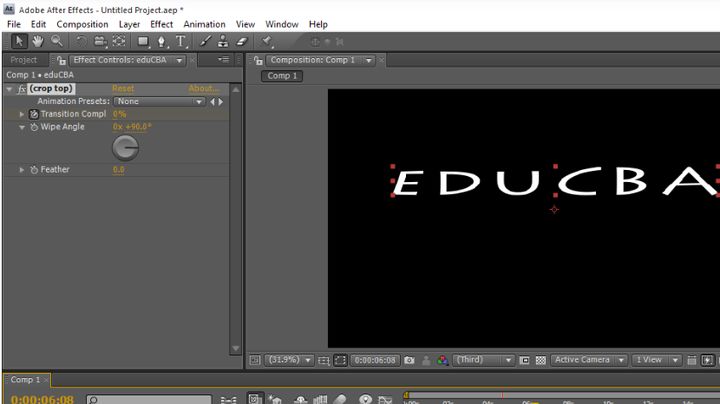Click the lock icon on Composition panel

coord(259,60)
